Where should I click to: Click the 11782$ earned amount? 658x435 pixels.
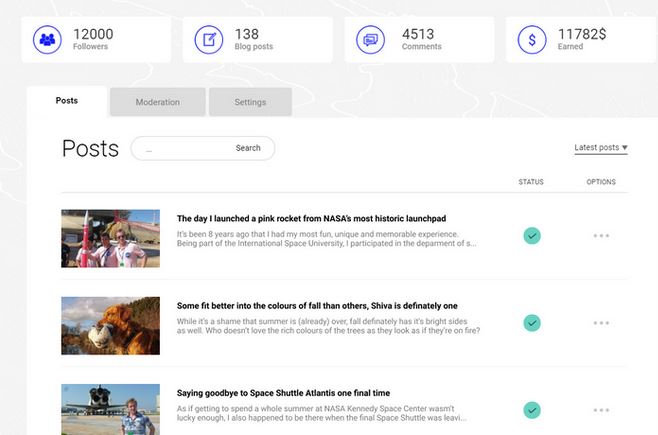582,34
